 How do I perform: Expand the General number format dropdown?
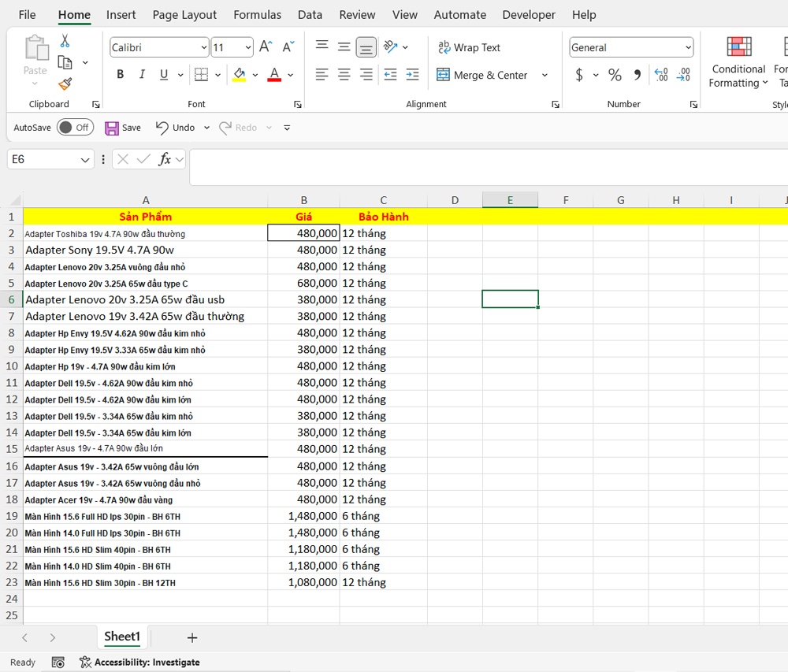[688, 48]
